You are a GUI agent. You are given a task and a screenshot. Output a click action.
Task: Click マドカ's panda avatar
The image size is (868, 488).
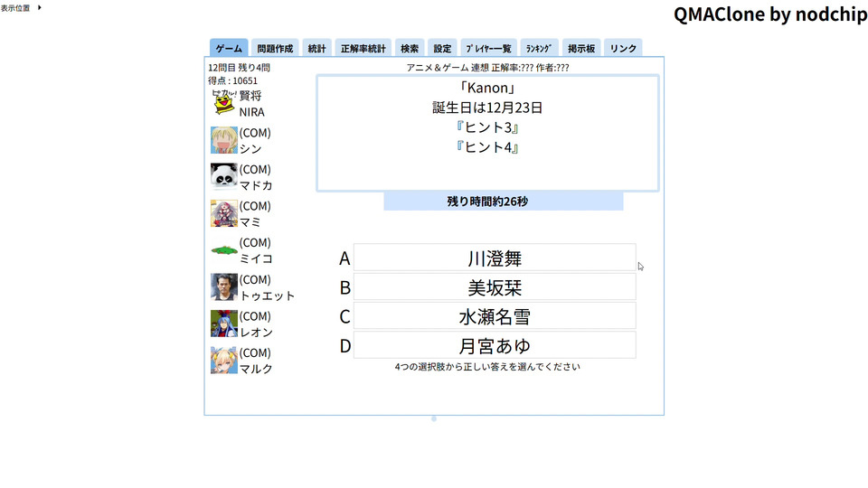pyautogui.click(x=224, y=176)
